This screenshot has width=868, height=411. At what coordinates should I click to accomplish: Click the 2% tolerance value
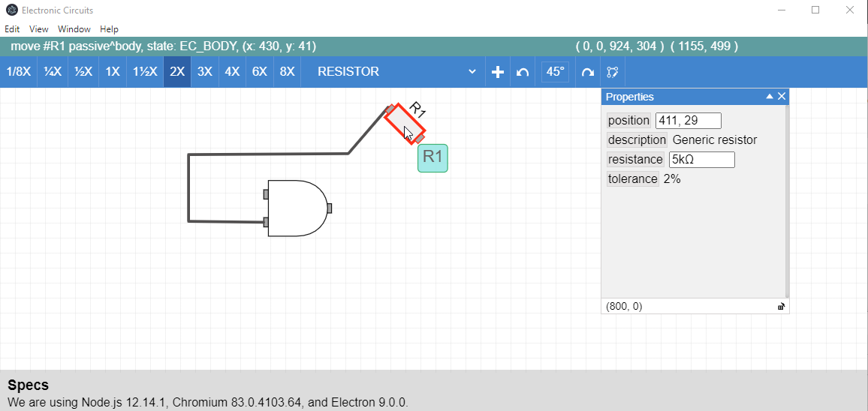point(672,178)
